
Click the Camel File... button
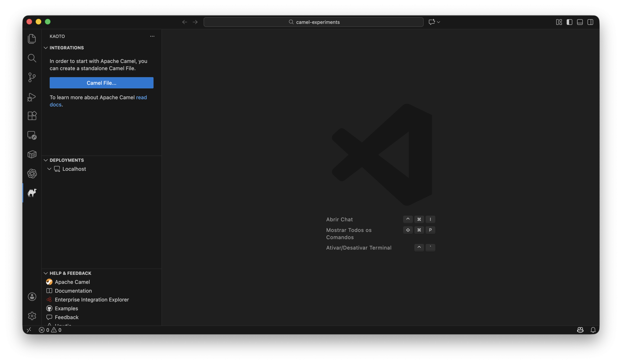pyautogui.click(x=102, y=83)
